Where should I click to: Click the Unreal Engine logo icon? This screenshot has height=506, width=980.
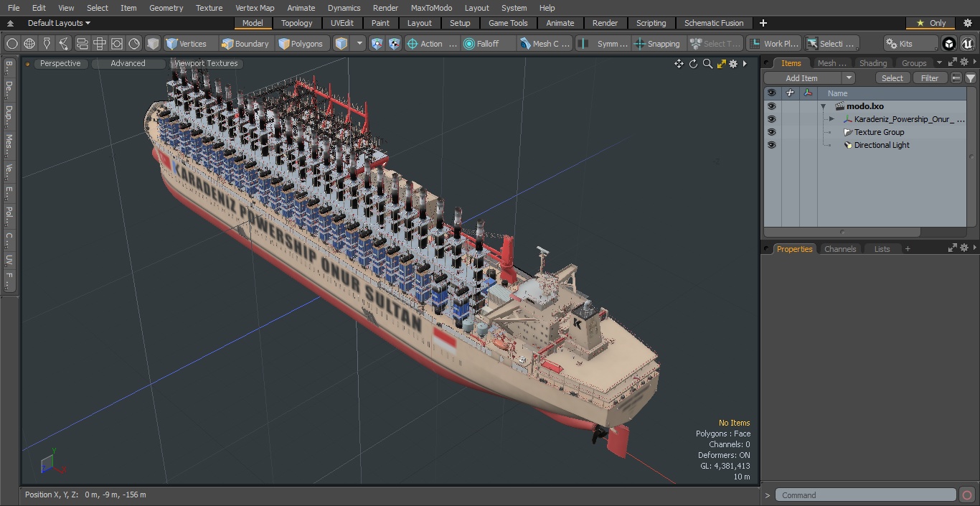(x=967, y=44)
